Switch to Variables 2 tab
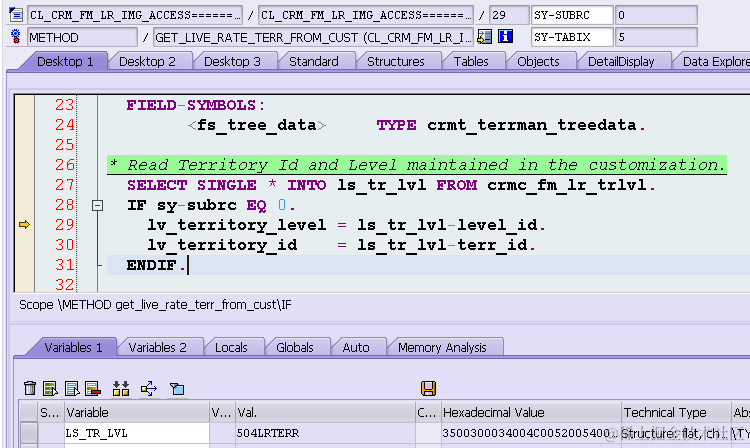This screenshot has height=448, width=750. (157, 348)
